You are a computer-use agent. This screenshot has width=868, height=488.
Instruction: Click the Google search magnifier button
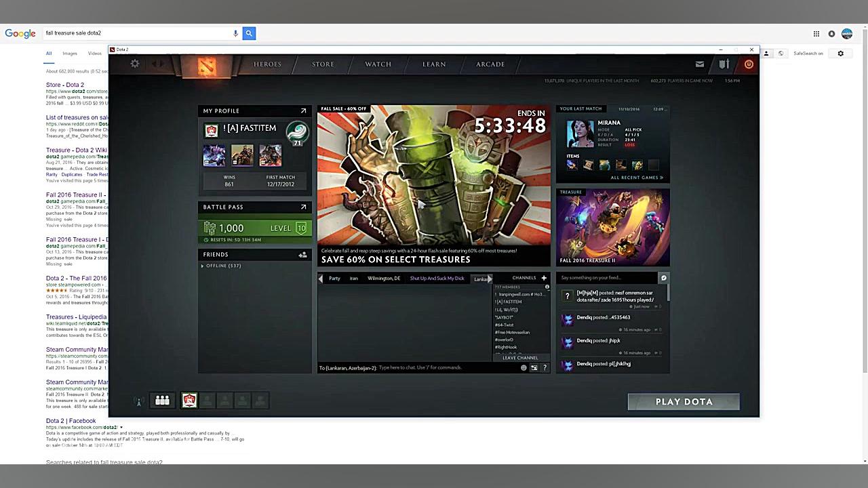249,33
